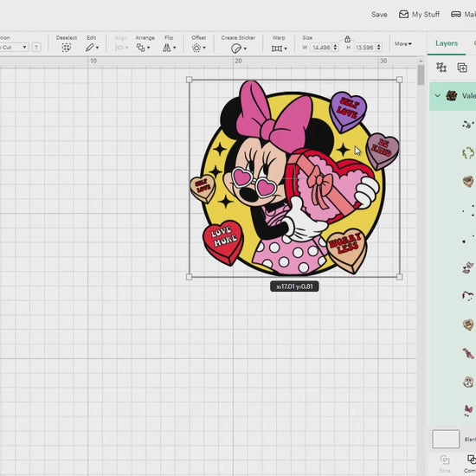Screen dimensions: 476x476
Task: Click the Offset icon
Action: pyautogui.click(x=196, y=48)
